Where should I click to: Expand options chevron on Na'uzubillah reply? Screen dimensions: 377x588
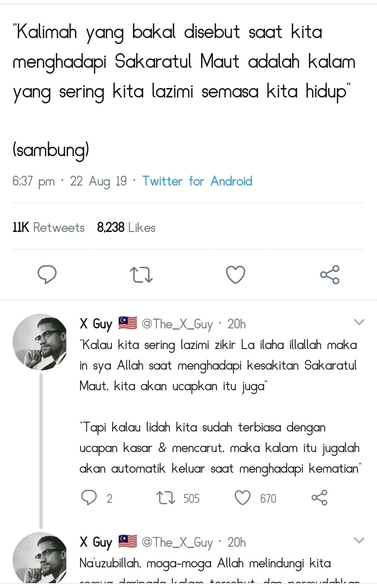click(359, 540)
